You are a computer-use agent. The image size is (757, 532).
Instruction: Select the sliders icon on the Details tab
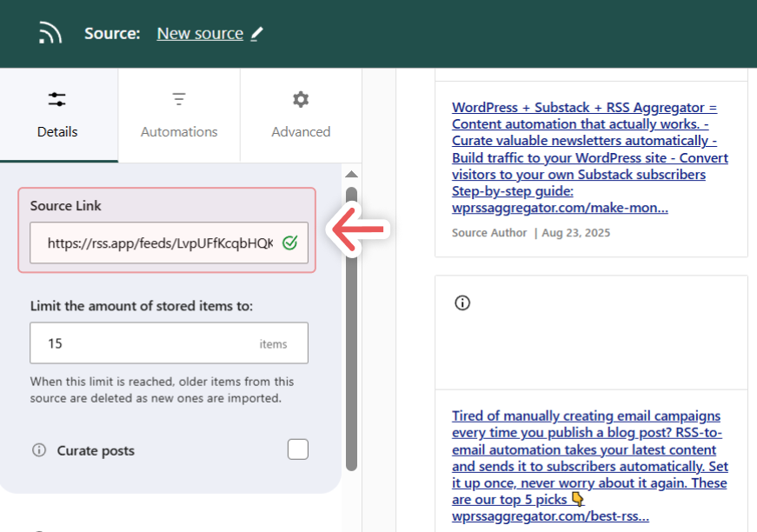(x=57, y=100)
